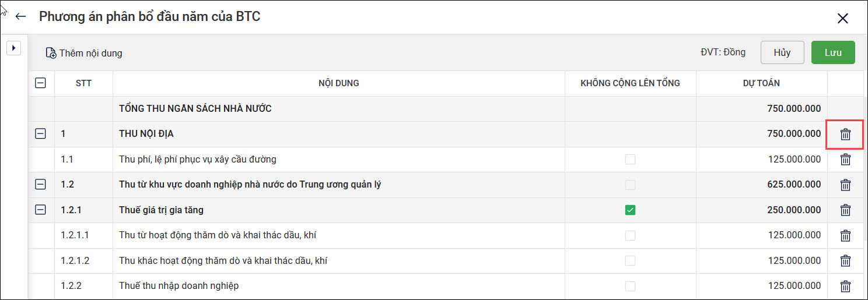The image size is (868, 300).
Task: Click Thêm nội dung to add content
Action: [84, 53]
